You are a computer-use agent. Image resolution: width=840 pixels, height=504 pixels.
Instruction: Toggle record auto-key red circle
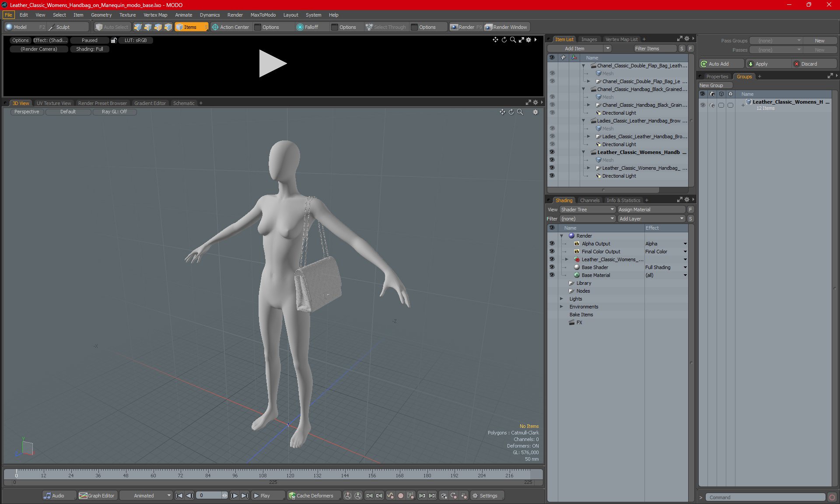(400, 496)
